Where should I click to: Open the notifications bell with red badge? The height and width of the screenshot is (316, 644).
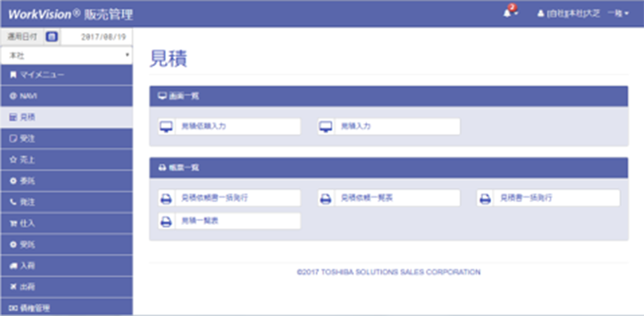(x=510, y=12)
